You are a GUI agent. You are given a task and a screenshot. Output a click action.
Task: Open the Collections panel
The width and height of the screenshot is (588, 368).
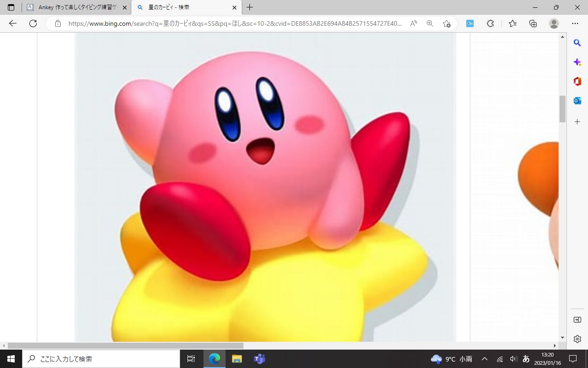[533, 23]
